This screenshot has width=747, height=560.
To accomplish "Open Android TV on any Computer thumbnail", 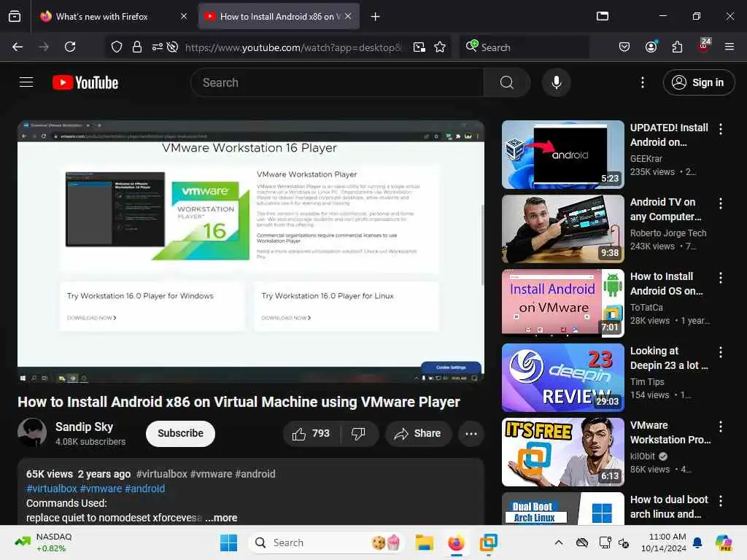I will point(562,228).
